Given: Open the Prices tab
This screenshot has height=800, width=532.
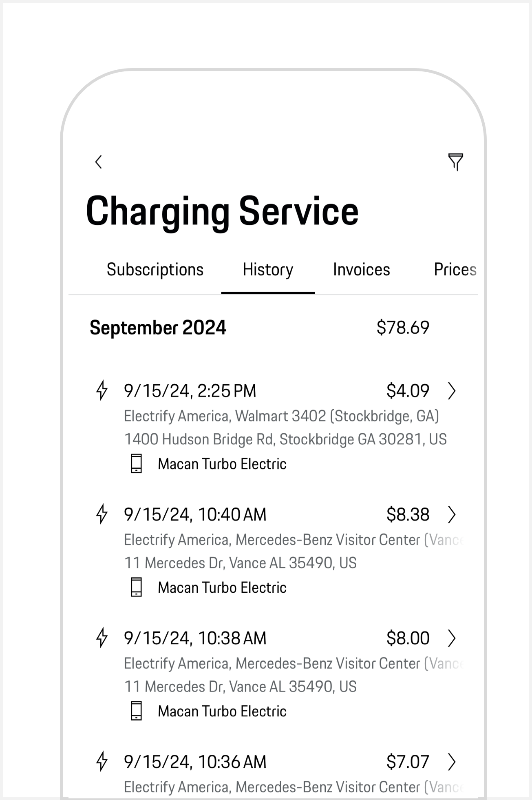Looking at the screenshot, I should 455,270.
